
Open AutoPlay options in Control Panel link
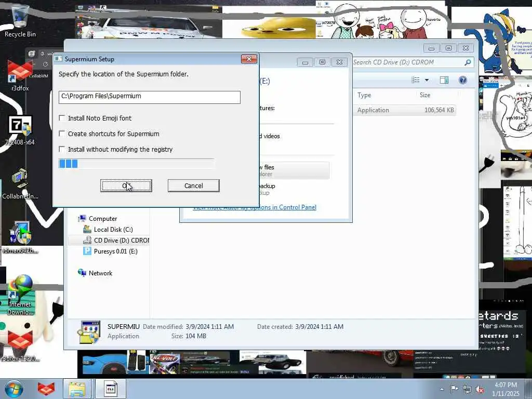click(x=255, y=207)
